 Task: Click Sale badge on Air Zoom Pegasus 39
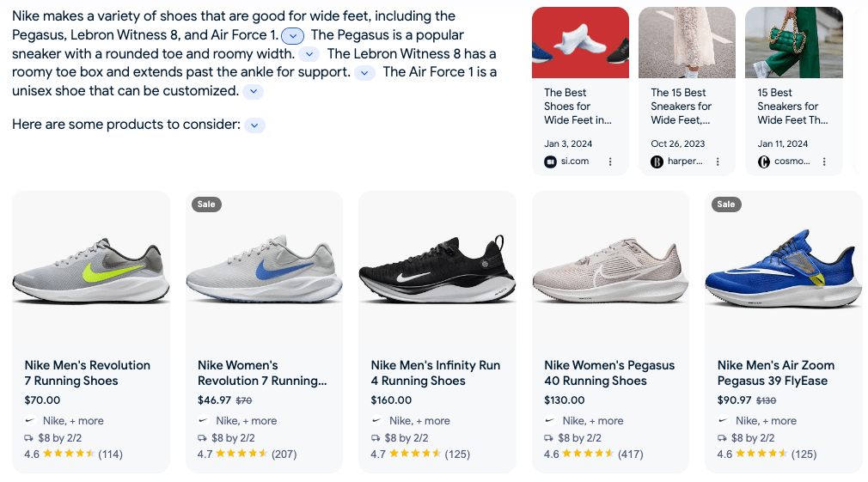[726, 204]
